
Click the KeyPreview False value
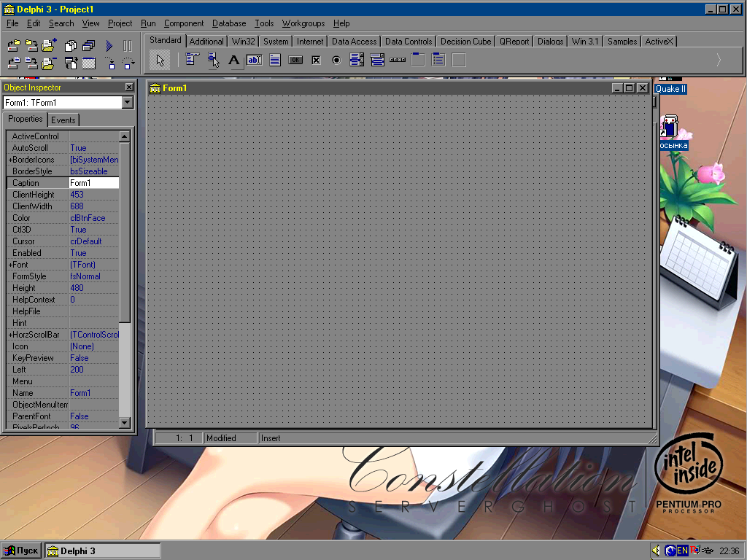point(94,358)
